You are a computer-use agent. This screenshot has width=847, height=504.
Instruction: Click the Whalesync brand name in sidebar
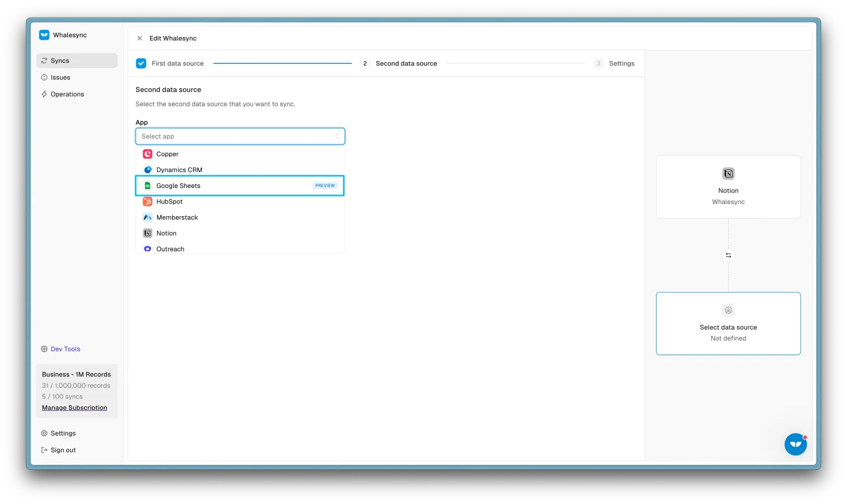(x=70, y=35)
